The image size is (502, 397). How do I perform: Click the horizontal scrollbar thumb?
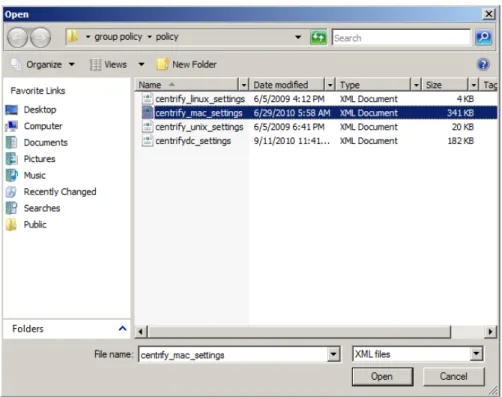pyautogui.click(x=300, y=332)
